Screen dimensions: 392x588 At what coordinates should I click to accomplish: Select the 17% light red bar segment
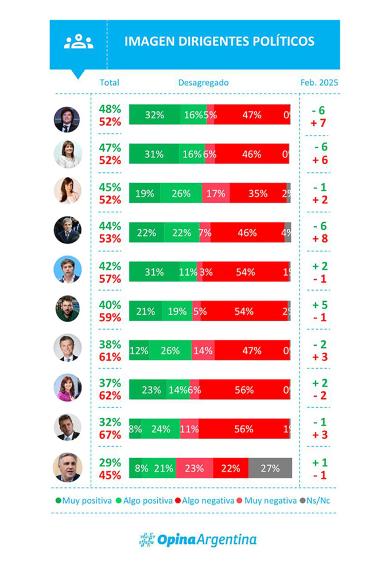216,194
